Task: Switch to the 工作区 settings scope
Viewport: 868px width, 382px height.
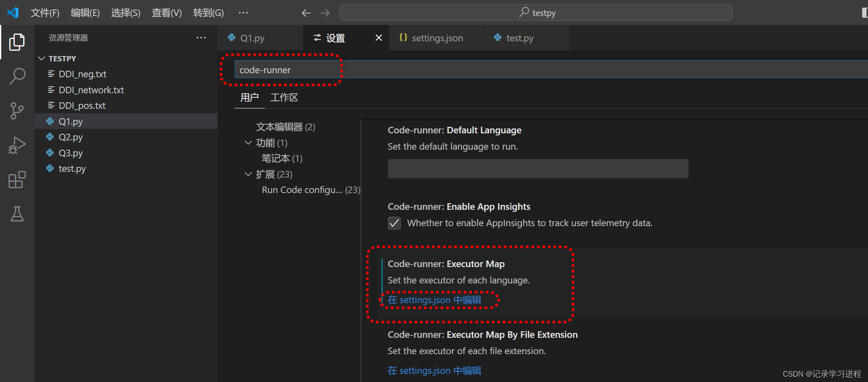Action: pyautogui.click(x=284, y=97)
